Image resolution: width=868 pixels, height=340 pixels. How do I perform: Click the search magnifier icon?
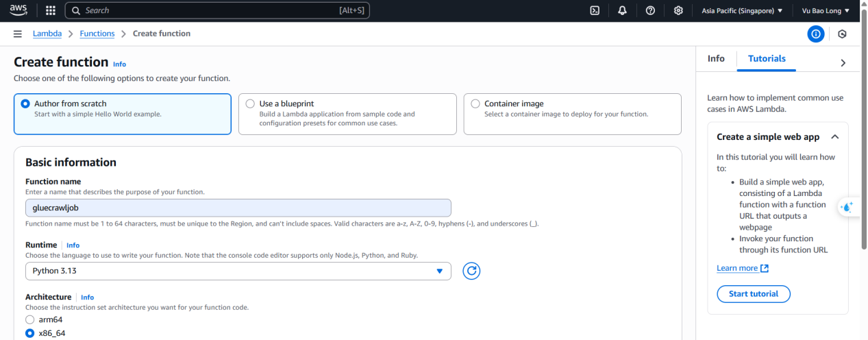point(77,10)
